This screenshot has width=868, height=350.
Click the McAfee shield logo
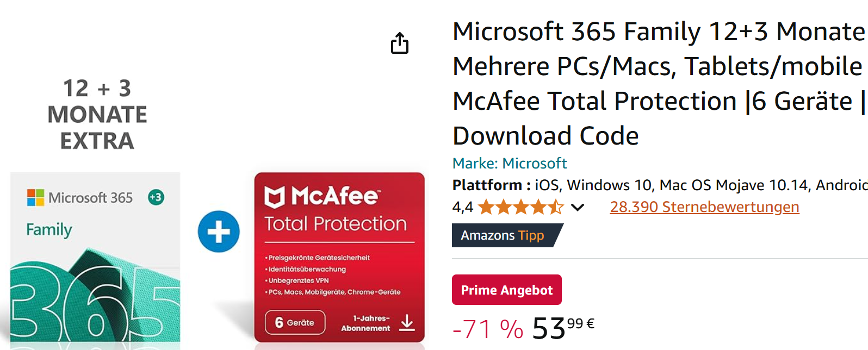coord(275,197)
